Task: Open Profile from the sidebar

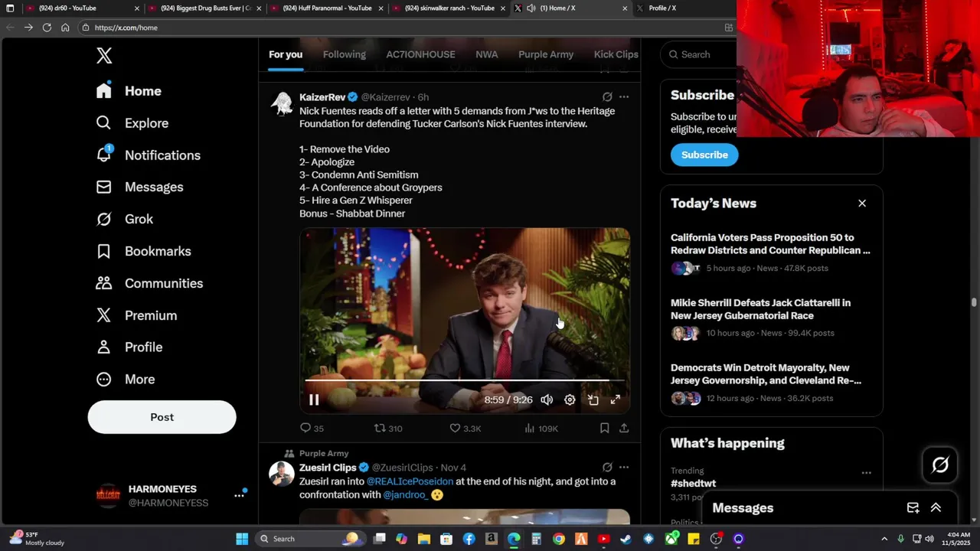Action: 129,347
